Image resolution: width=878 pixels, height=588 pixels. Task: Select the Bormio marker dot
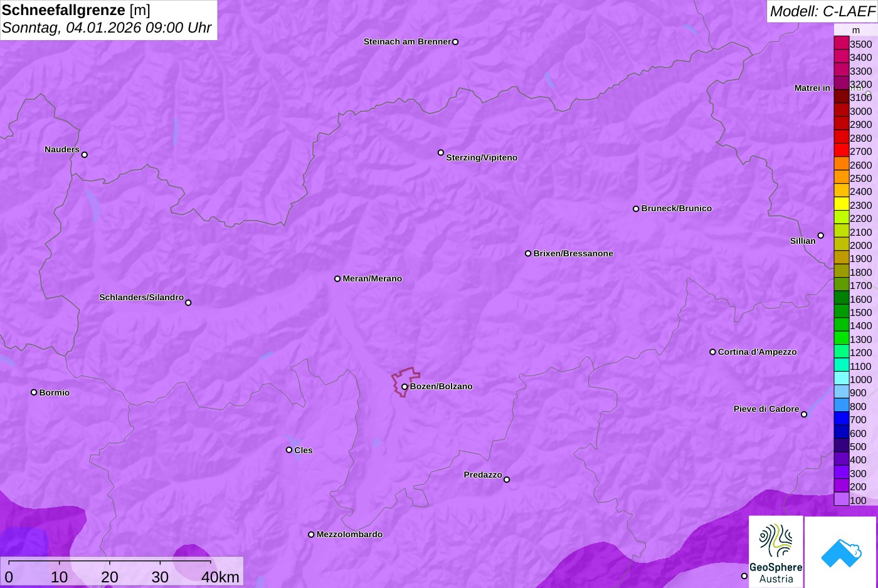coord(34,392)
